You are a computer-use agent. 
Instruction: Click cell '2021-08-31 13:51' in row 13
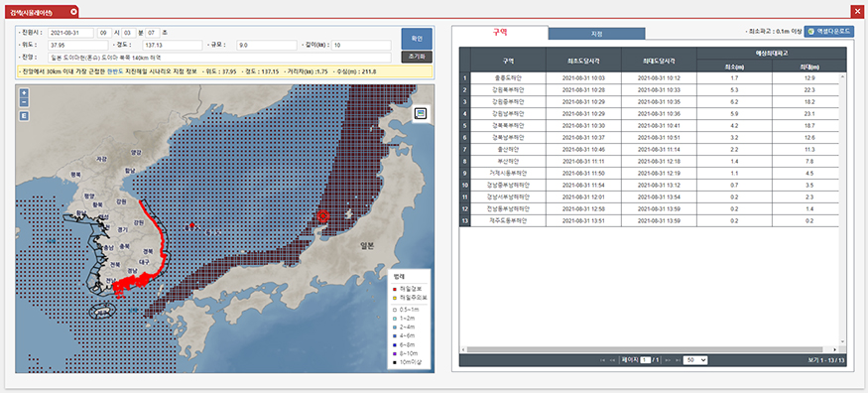coord(584,221)
